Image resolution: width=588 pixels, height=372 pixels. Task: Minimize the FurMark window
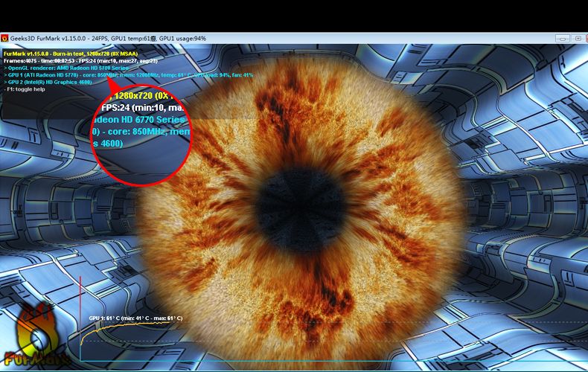tap(562, 38)
